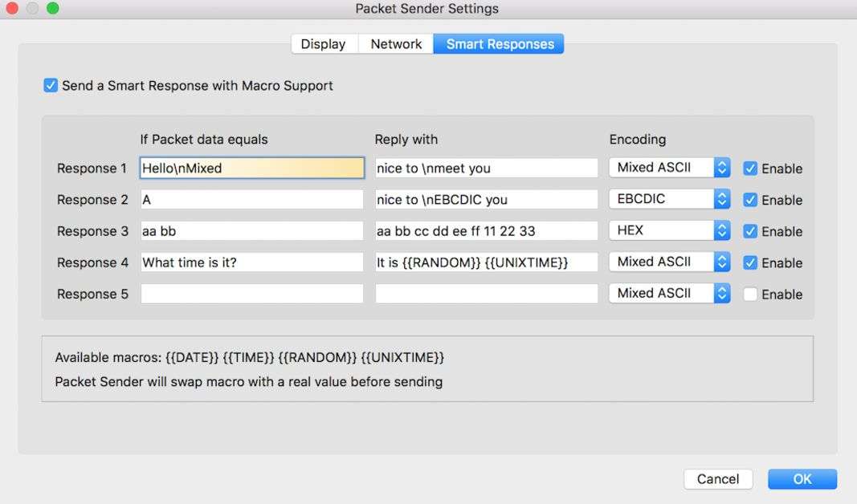This screenshot has width=857, height=504.
Task: Click Response 2 packet data field containing A
Action: [252, 199]
